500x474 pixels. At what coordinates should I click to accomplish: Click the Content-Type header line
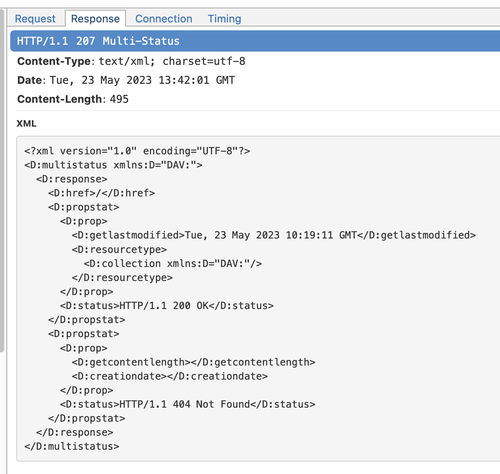pos(131,61)
